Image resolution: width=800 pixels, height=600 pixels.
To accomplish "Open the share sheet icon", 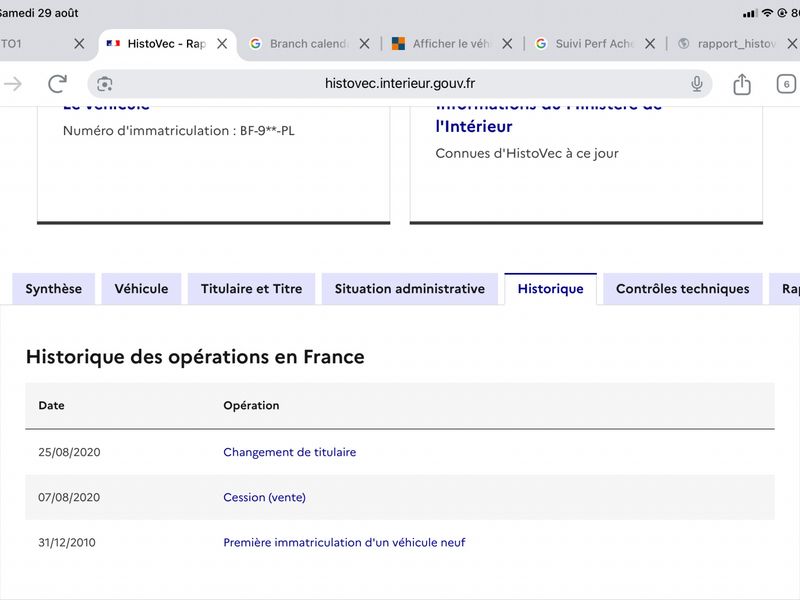I will 742,84.
